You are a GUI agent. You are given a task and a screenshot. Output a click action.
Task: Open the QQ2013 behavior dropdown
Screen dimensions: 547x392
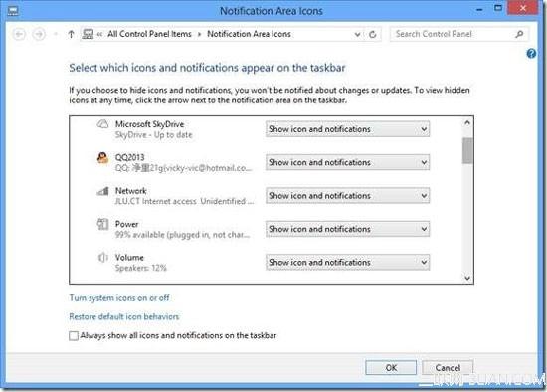click(347, 162)
